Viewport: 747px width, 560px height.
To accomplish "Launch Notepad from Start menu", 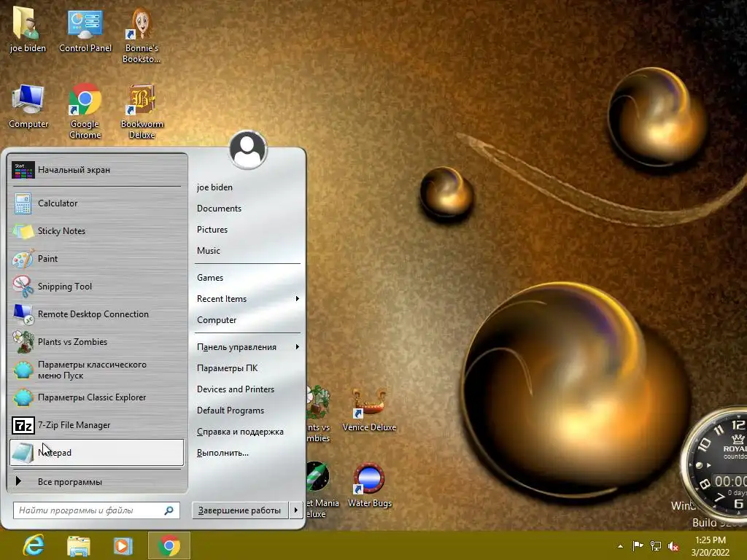I will [96, 452].
